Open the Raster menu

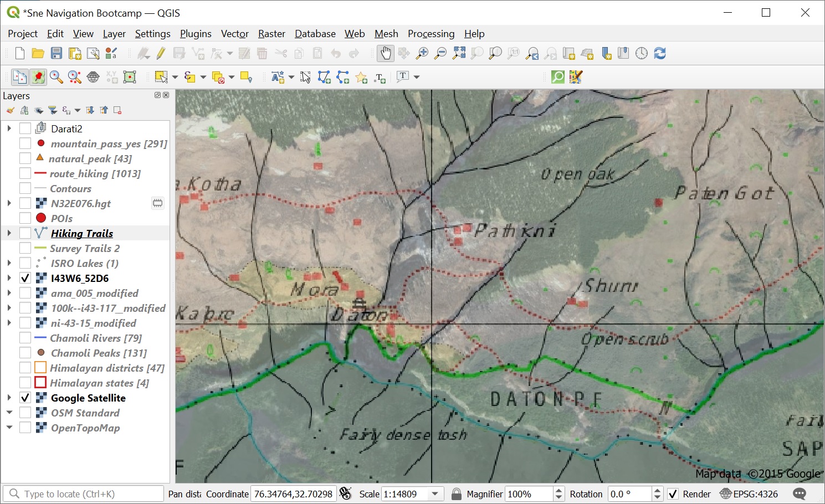pyautogui.click(x=271, y=34)
